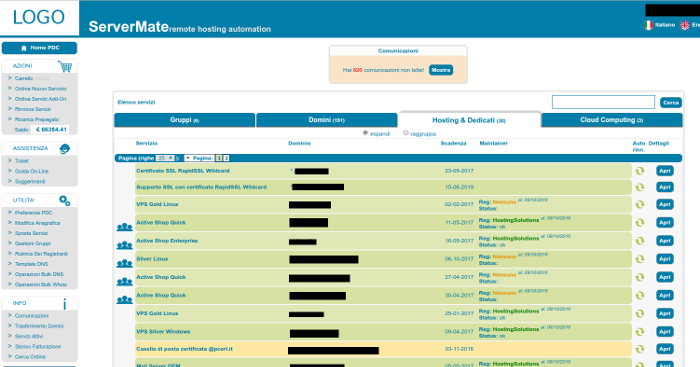Click the Utilità gears icon
Viewport: 700px width, 367px height.
pyautogui.click(x=65, y=201)
